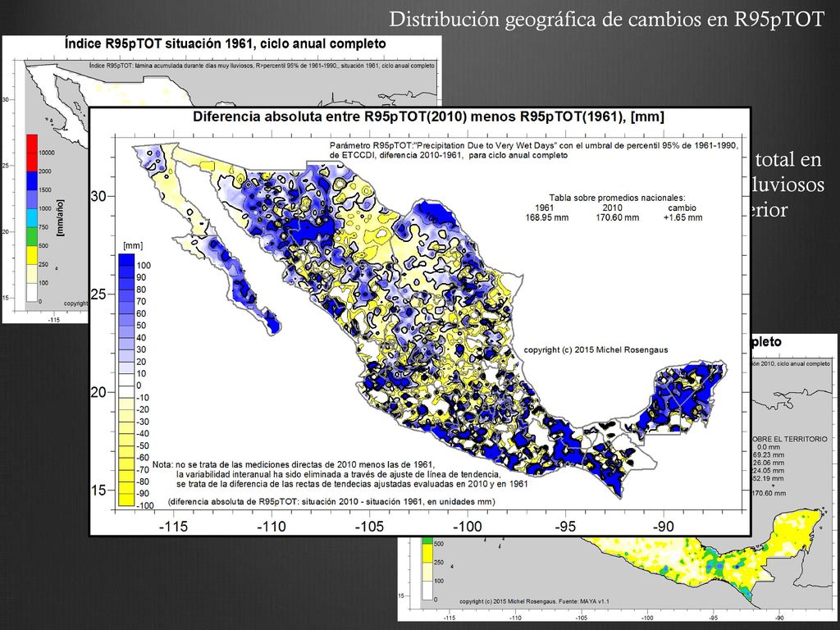Image resolution: width=840 pixels, height=630 pixels.
Task: Click the 'Nota: no se trata de las mediciones directas' line
Action: click(294, 464)
